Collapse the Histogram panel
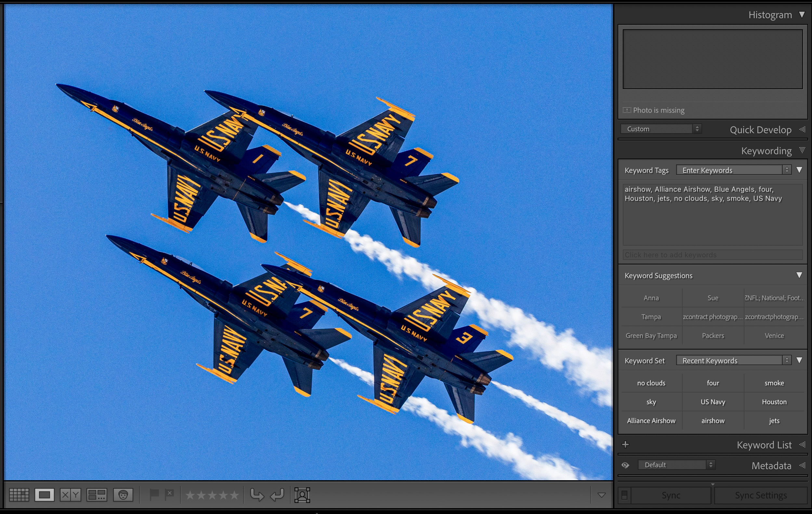 802,15
